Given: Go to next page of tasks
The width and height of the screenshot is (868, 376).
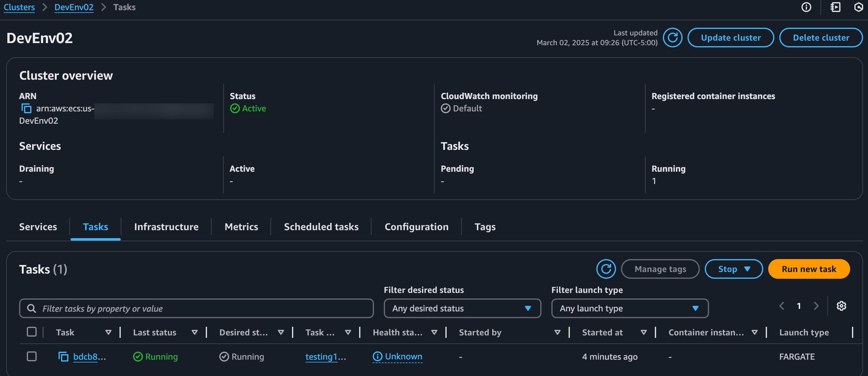Looking at the screenshot, I should pyautogui.click(x=816, y=306).
